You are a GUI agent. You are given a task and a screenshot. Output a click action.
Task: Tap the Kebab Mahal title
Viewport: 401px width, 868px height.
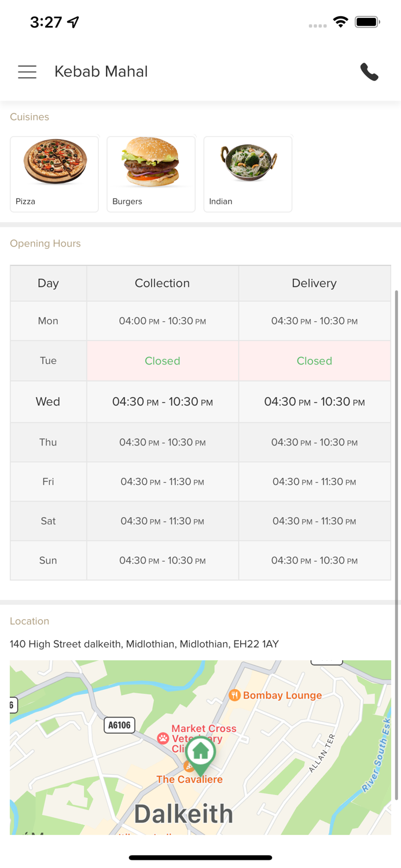tap(101, 72)
